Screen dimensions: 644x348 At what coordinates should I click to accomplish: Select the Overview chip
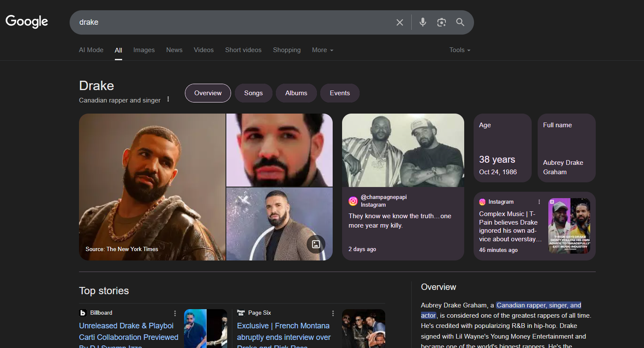point(208,93)
